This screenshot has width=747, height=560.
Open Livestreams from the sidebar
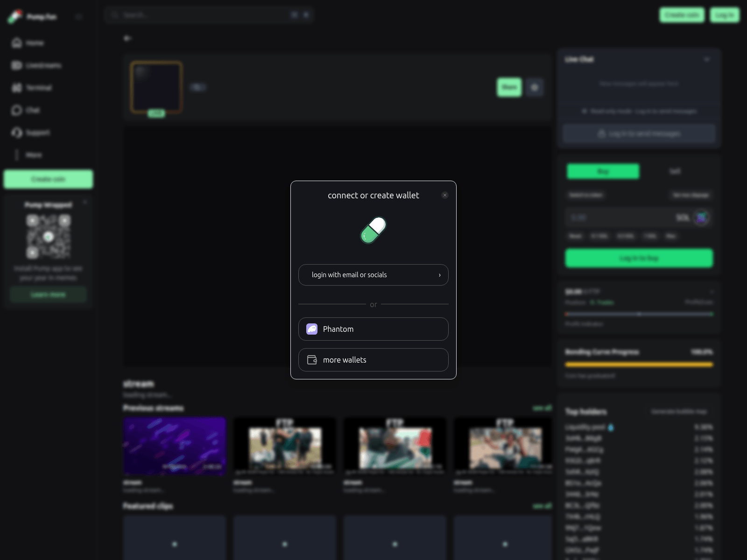coord(16,65)
